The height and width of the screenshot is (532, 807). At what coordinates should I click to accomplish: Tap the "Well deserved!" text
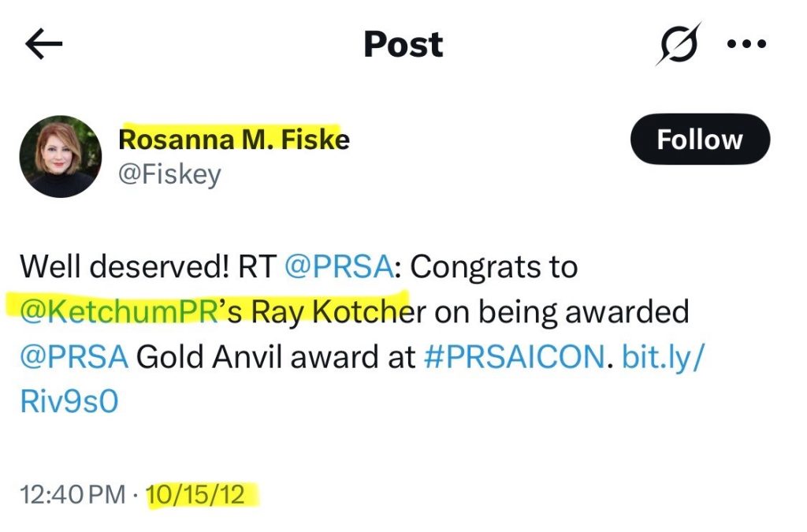pos(124,266)
